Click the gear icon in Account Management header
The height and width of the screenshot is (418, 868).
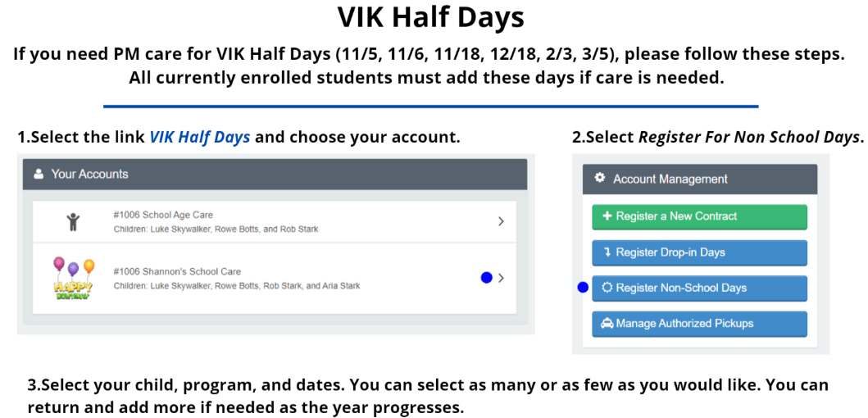(x=599, y=179)
